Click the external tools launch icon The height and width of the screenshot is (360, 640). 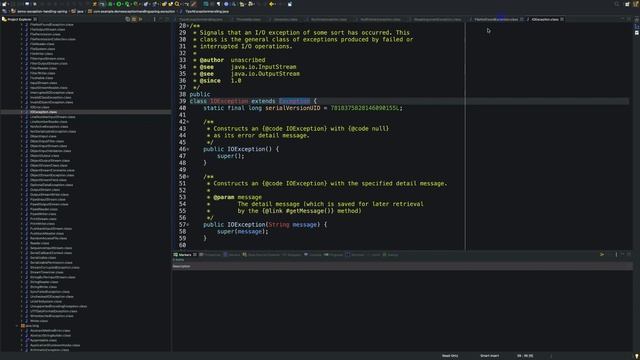point(136,4)
